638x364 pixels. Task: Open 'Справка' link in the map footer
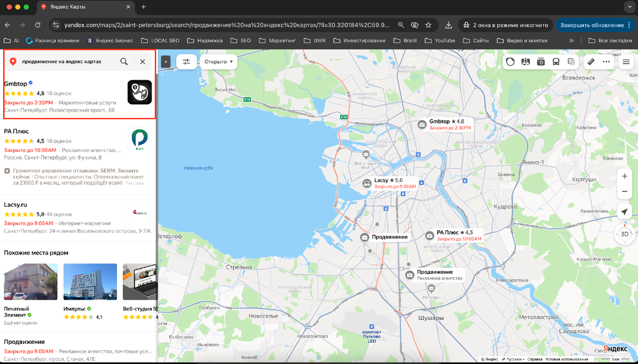[534, 359]
